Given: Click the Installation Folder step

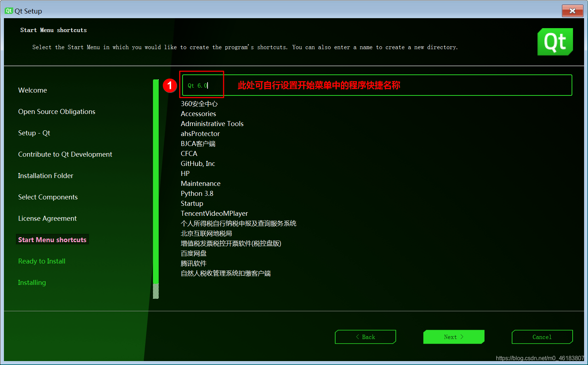Looking at the screenshot, I should tap(46, 176).
